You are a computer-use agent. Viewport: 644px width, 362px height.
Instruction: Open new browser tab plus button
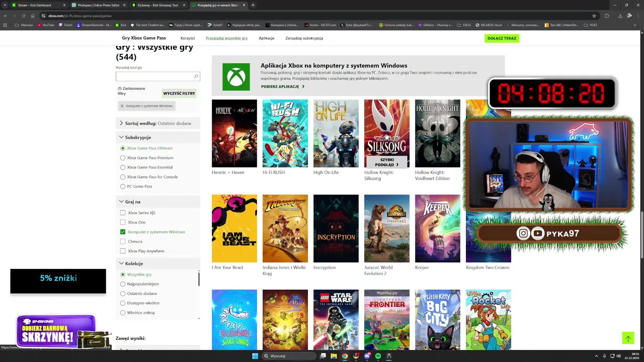point(253,5)
